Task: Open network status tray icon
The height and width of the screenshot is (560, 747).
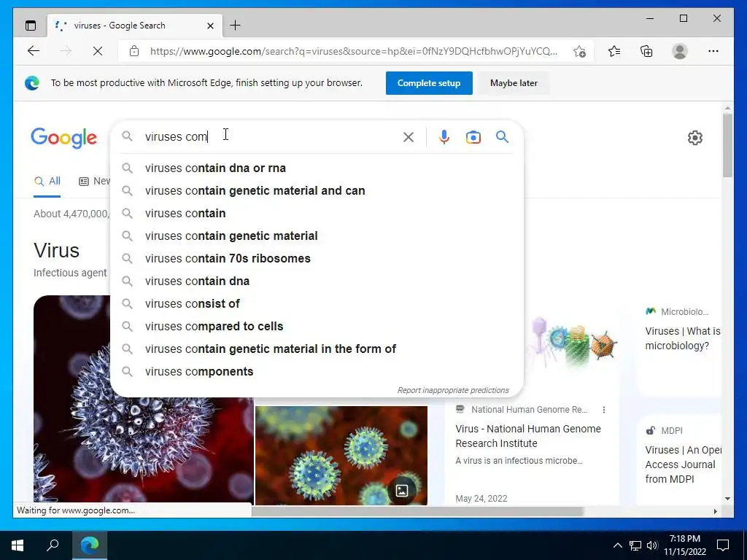Action: pyautogui.click(x=635, y=545)
